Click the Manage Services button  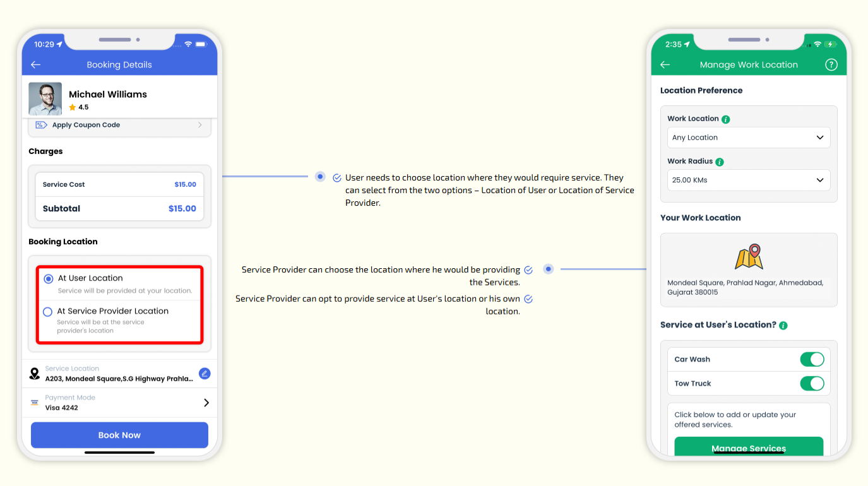(x=749, y=447)
